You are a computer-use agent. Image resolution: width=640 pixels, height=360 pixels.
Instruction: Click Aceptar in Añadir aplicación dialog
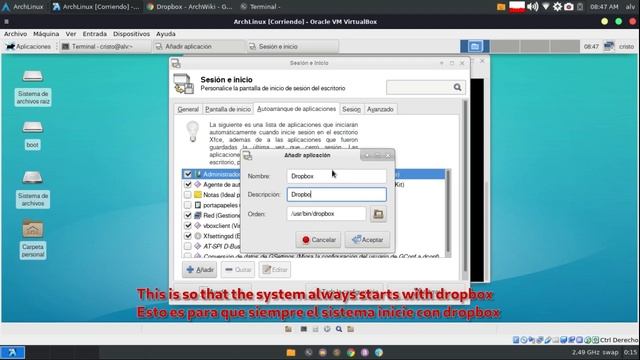click(x=367, y=240)
